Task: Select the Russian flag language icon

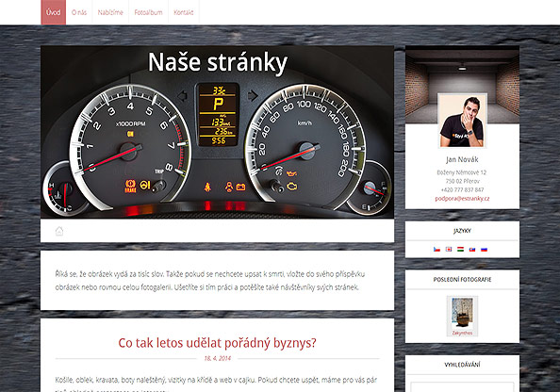Action: tap(484, 249)
